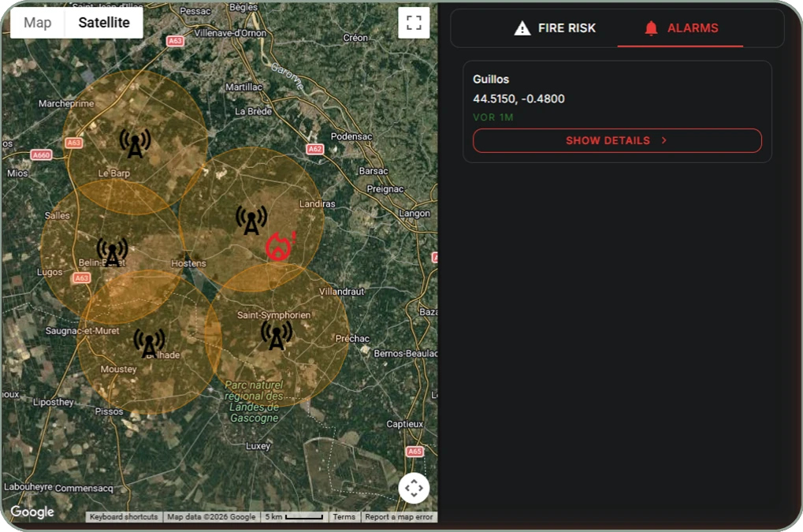Image resolution: width=803 pixels, height=532 pixels.
Task: Click the La Brède place label
Action: point(253,111)
